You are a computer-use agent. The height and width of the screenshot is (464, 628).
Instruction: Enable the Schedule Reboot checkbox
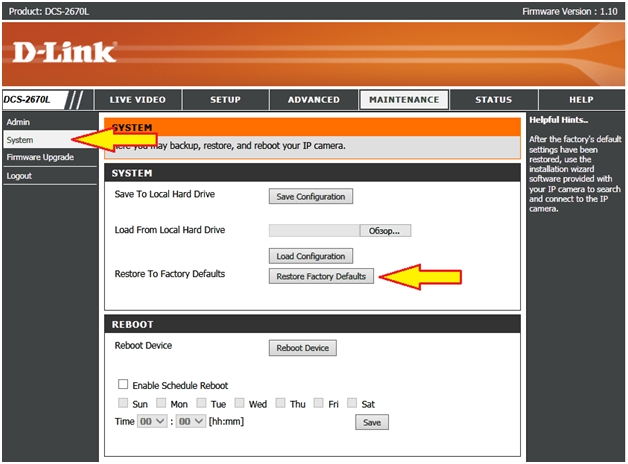(124, 385)
